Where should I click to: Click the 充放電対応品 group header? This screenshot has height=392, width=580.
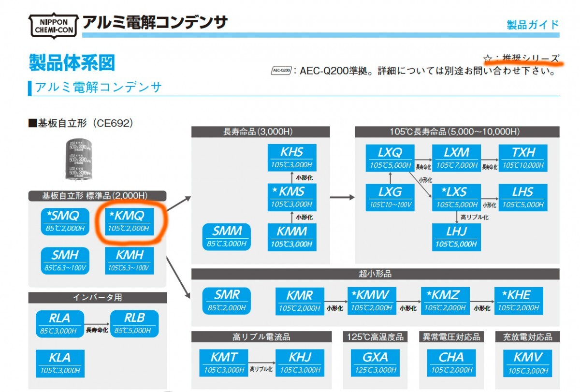528,336
